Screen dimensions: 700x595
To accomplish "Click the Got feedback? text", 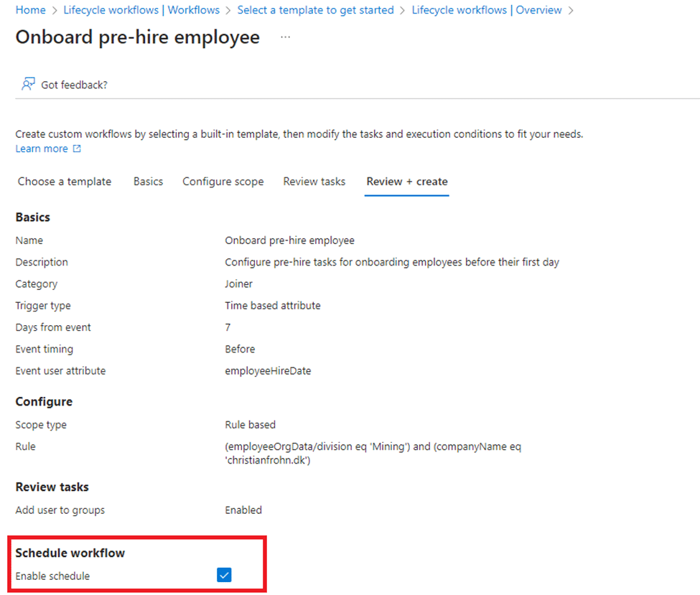I will [x=74, y=85].
